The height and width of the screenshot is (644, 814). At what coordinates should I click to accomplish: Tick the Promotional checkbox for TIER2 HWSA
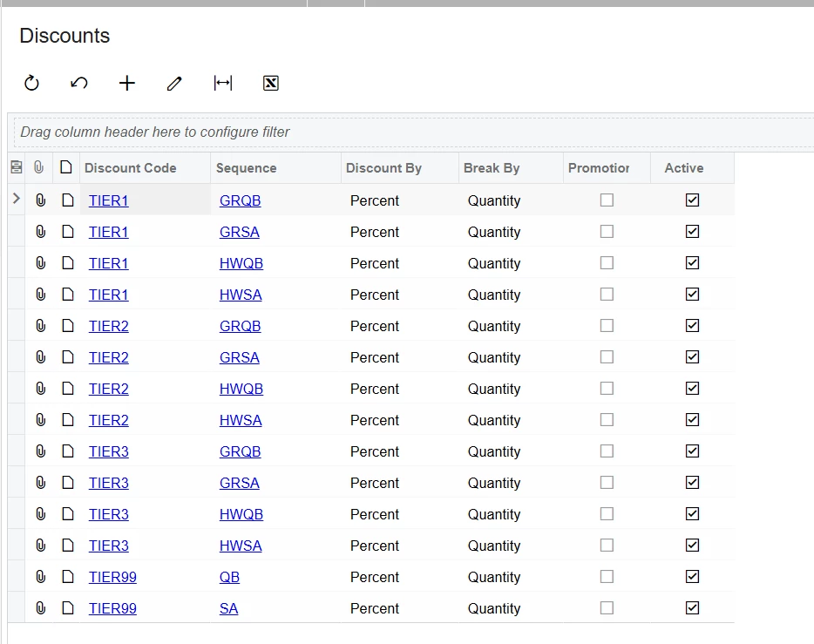607,420
